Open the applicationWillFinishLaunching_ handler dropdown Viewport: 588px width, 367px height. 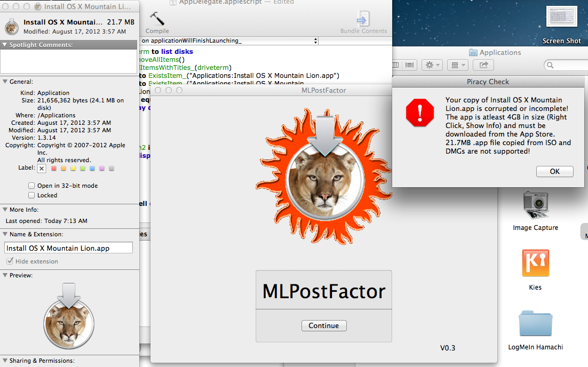(x=229, y=41)
